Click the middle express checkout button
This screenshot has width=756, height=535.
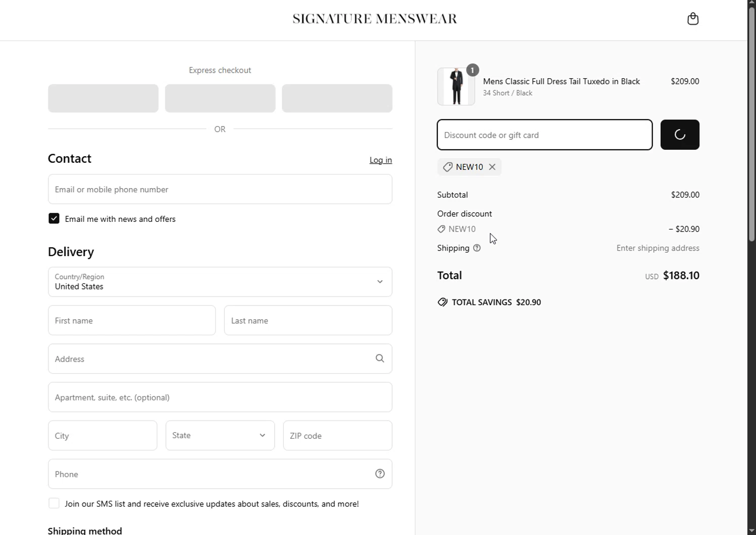click(x=220, y=98)
